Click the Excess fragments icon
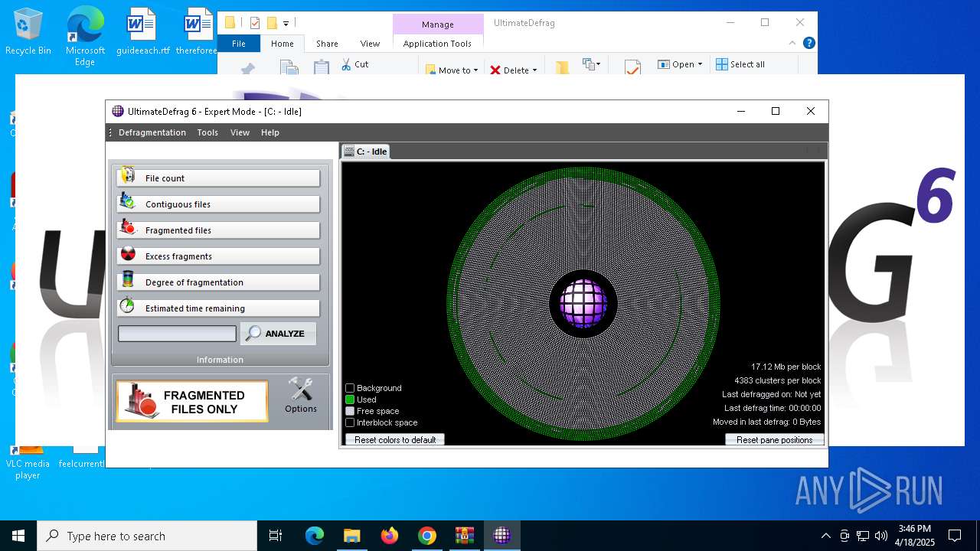The height and width of the screenshot is (551, 980). point(128,255)
